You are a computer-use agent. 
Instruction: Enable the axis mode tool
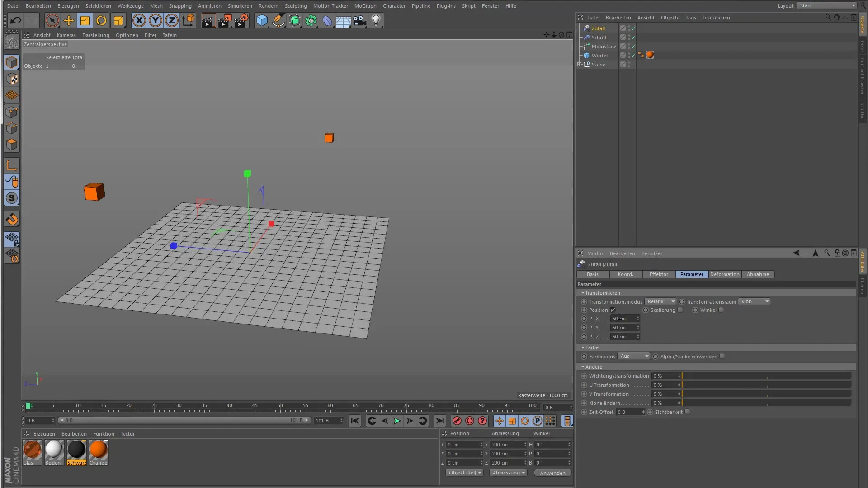(12, 165)
